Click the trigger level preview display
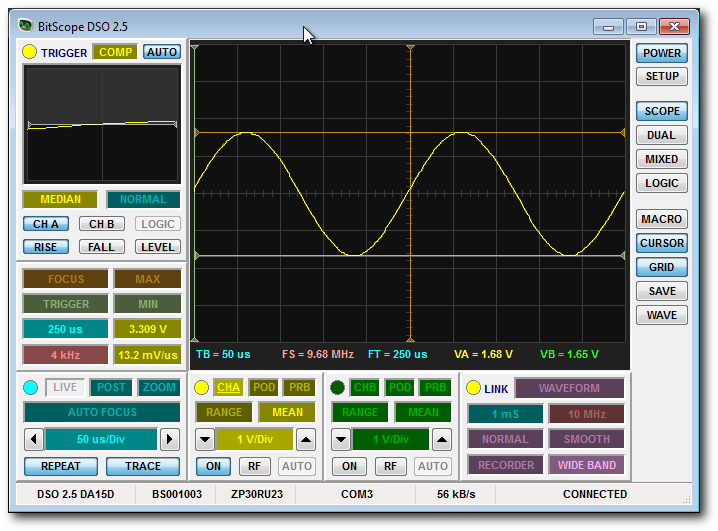Viewport: 718px width, 531px height. 102,125
